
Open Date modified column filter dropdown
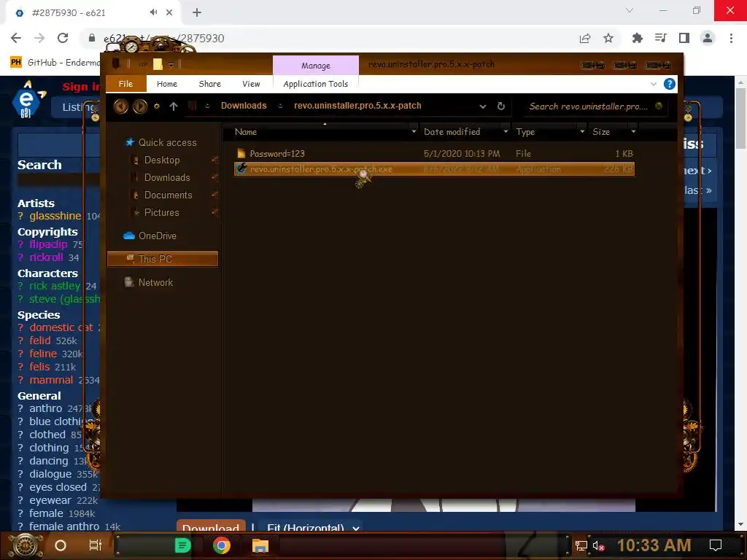[x=506, y=131]
